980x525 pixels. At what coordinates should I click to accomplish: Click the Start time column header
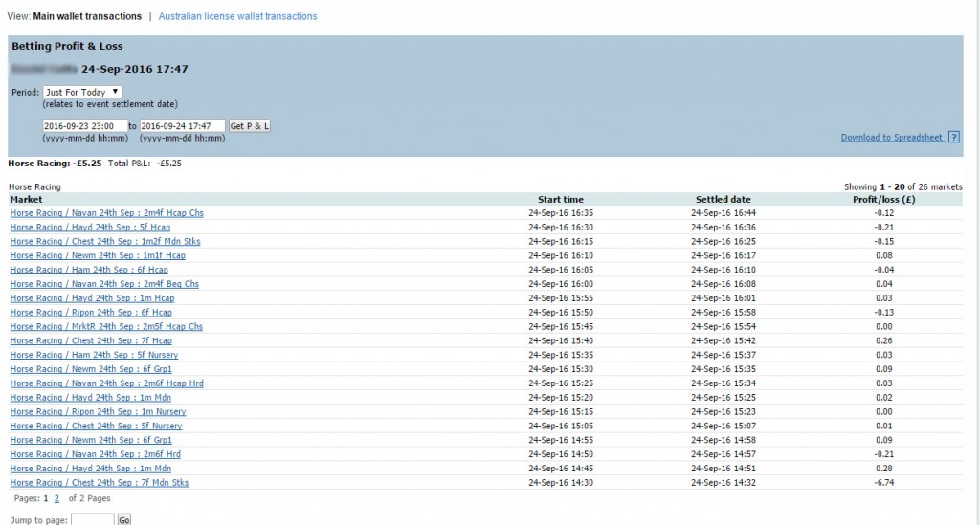click(561, 200)
